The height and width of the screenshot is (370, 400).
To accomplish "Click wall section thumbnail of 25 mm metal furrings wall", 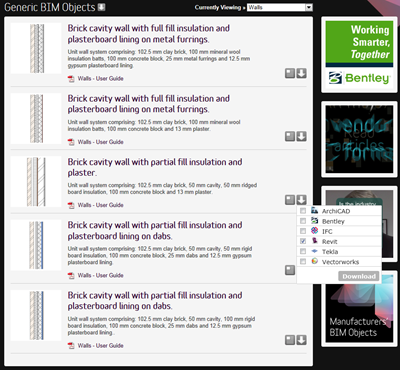I will tap(36, 48).
